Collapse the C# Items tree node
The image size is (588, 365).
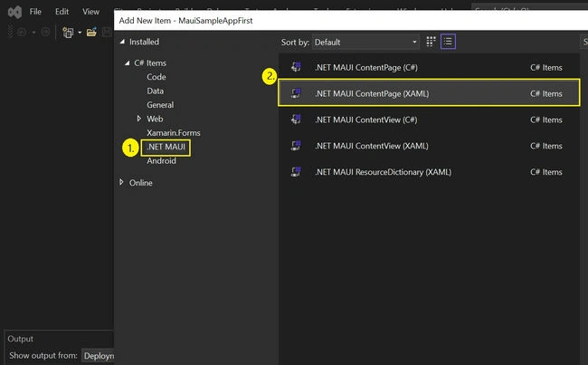pos(127,63)
